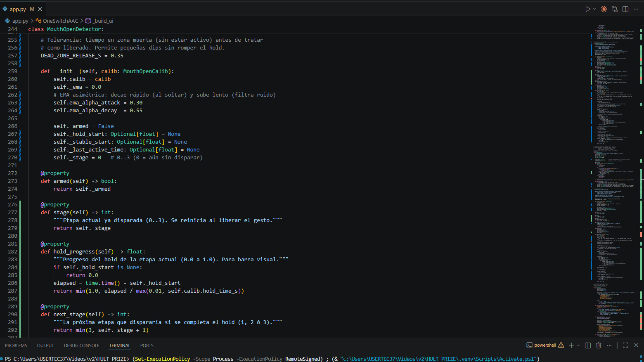Click the minimap code overview
Image resolution: width=644 pixels, height=362 pixels.
click(x=614, y=182)
